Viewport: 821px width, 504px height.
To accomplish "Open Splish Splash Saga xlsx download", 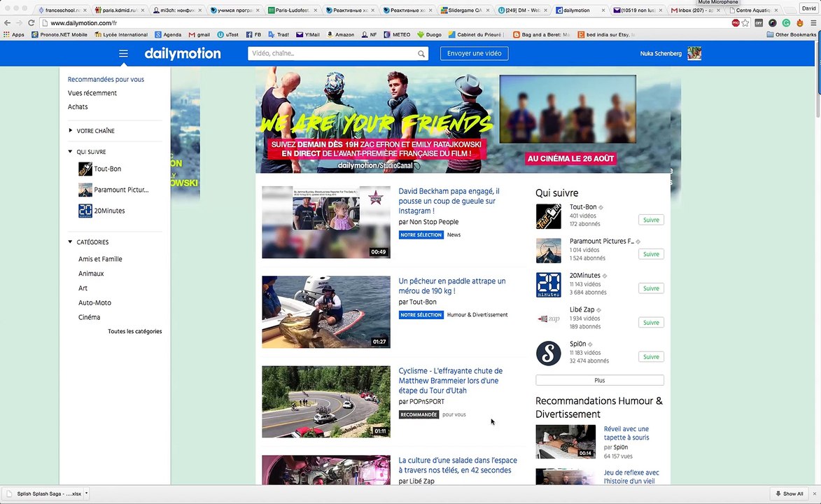I will click(x=44, y=493).
